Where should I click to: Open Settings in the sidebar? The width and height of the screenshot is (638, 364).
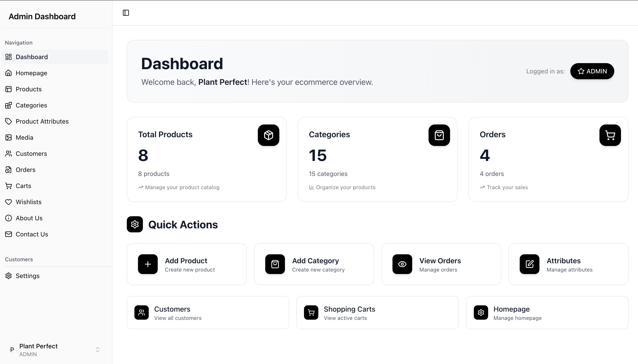tap(55, 276)
